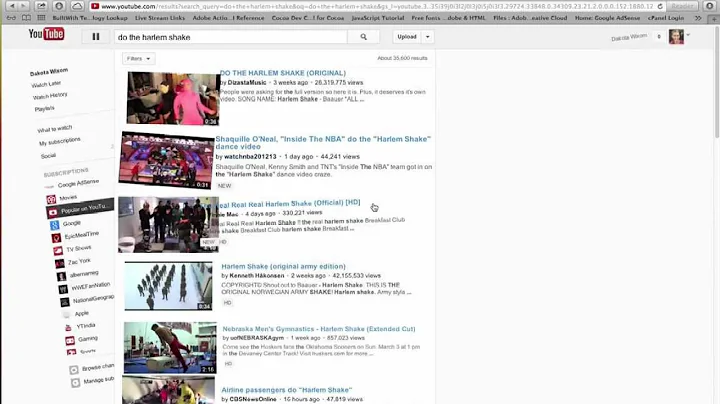Select 'My subscriptions' in the sidebar
The width and height of the screenshot is (720, 404).
point(60,141)
